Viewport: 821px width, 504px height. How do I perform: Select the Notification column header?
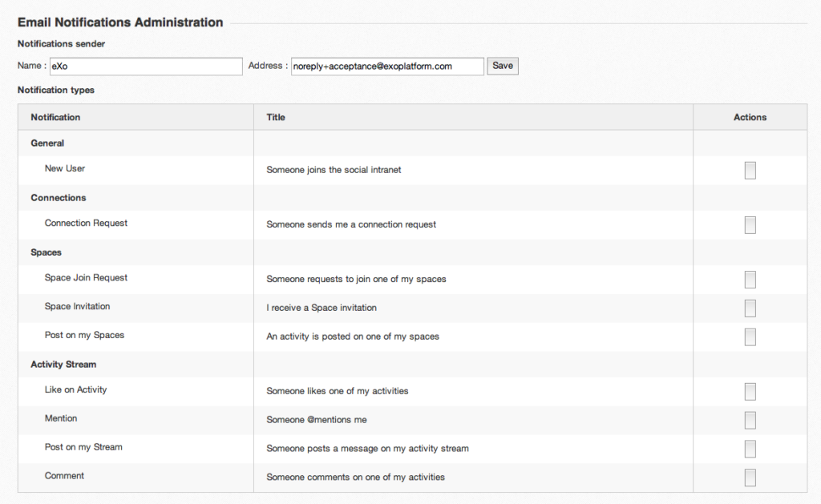click(55, 117)
